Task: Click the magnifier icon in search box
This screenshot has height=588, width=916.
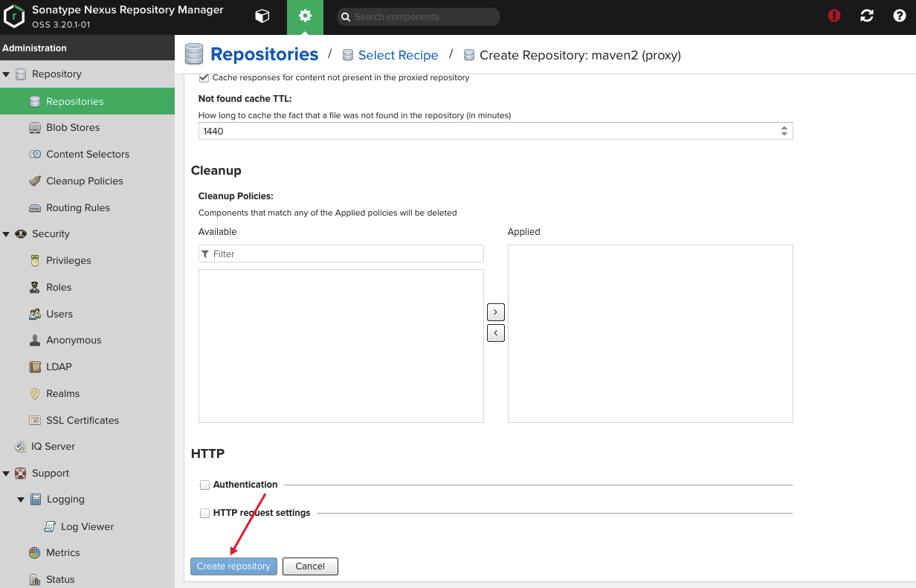Action: [x=346, y=17]
